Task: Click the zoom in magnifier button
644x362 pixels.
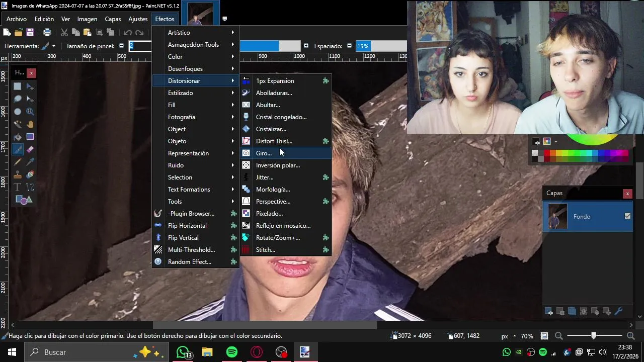Action: pos(630,336)
